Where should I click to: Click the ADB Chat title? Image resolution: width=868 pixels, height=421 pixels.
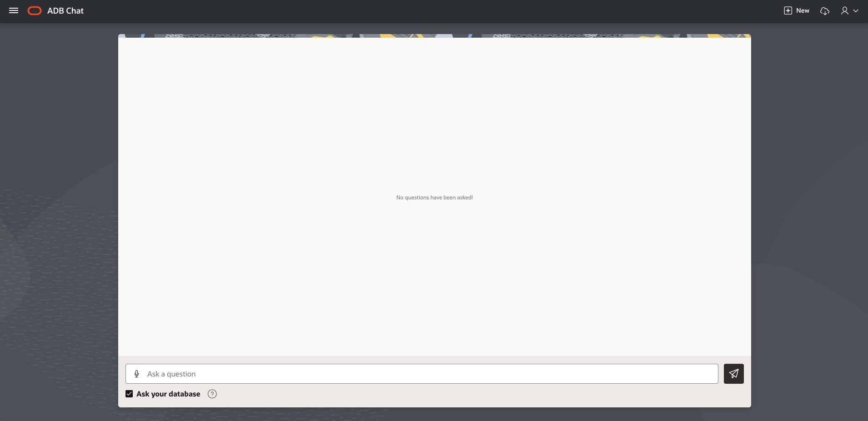[65, 10]
